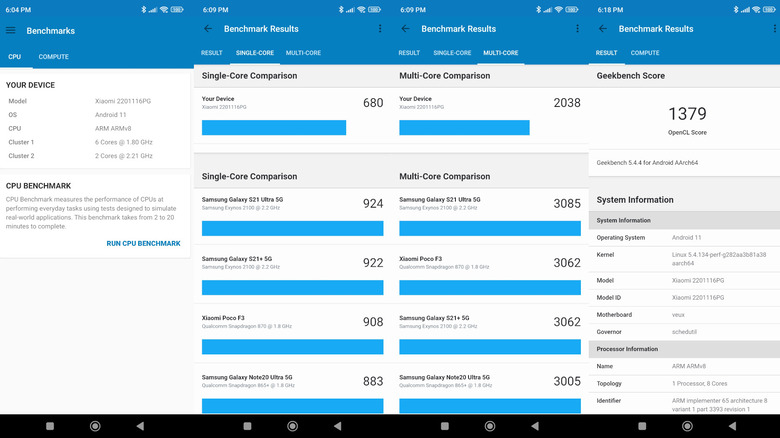Select Motherboard veux row

684,315
